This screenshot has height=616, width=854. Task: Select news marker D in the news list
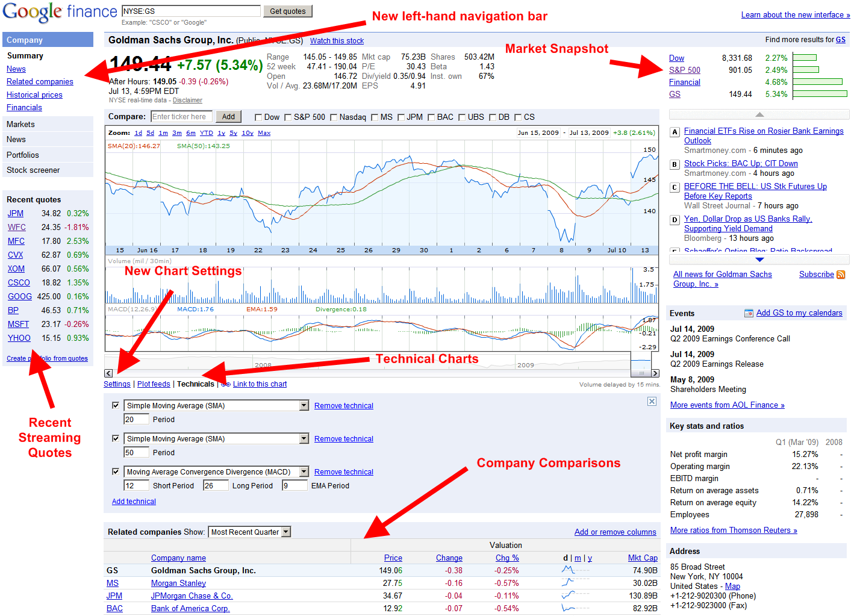tap(675, 220)
